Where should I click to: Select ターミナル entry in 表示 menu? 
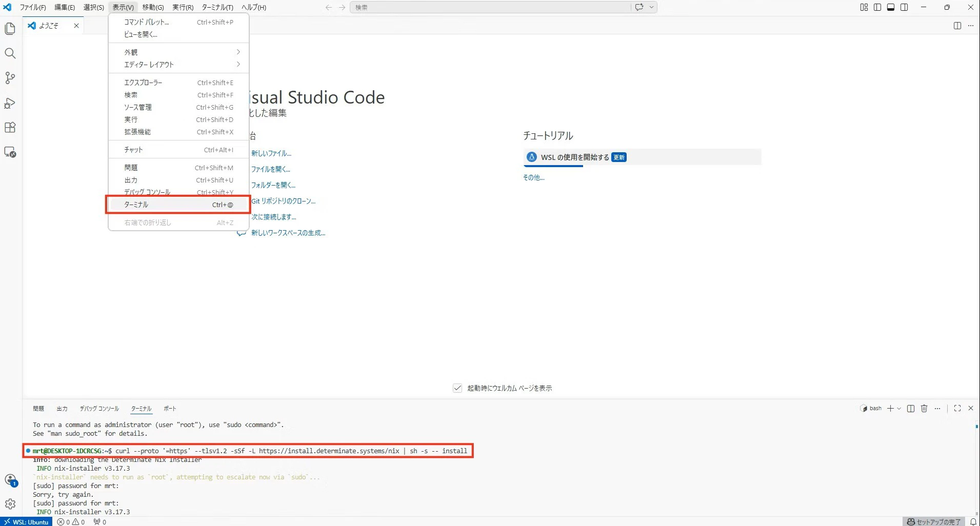click(x=178, y=205)
